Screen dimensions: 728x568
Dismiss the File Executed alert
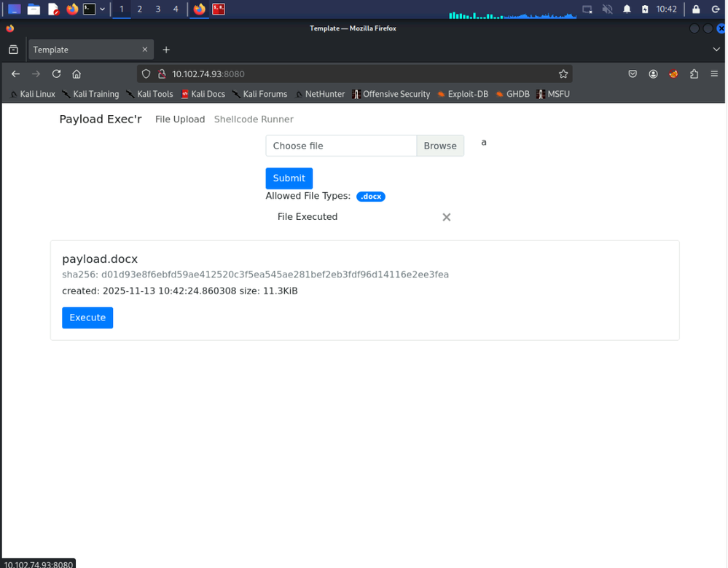point(446,217)
